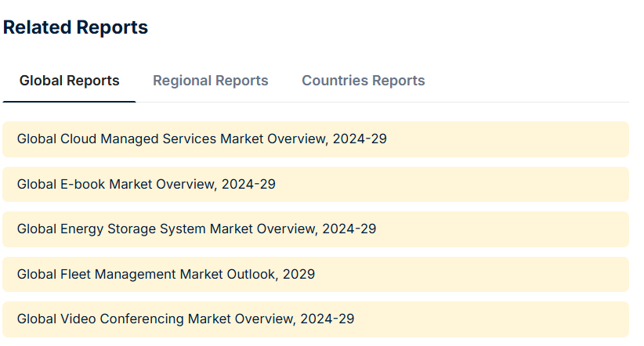The width and height of the screenshot is (644, 346).
Task: Click the word Regional in the tab bar
Action: coord(183,81)
